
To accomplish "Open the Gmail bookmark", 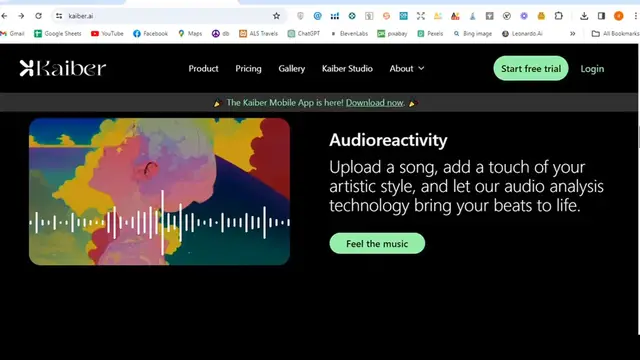I will [x=13, y=33].
